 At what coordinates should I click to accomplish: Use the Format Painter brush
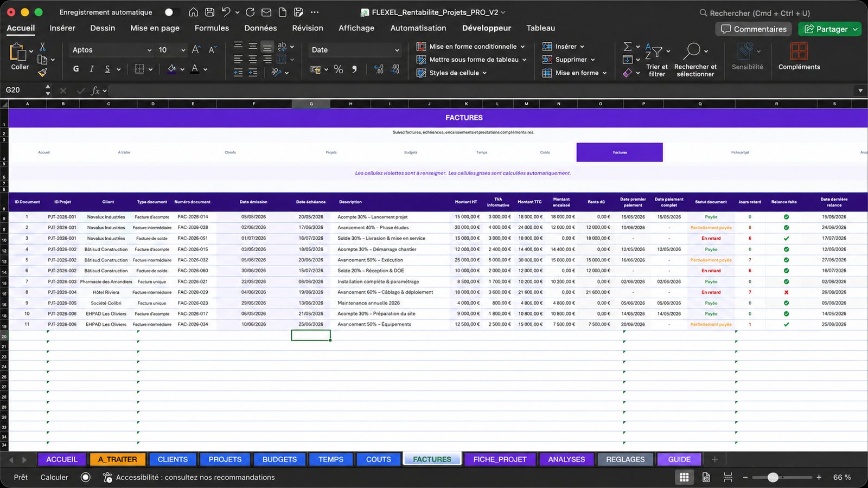click(42, 72)
